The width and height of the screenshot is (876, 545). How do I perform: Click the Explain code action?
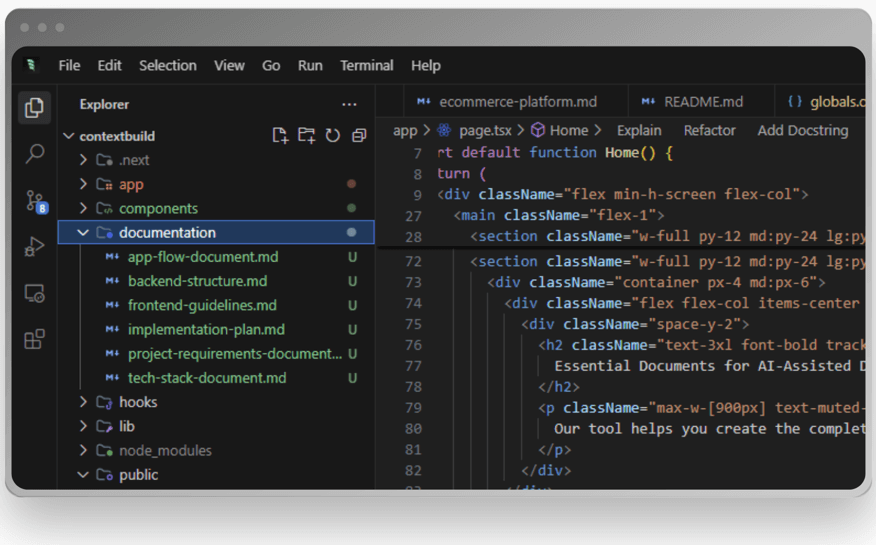[x=639, y=130]
